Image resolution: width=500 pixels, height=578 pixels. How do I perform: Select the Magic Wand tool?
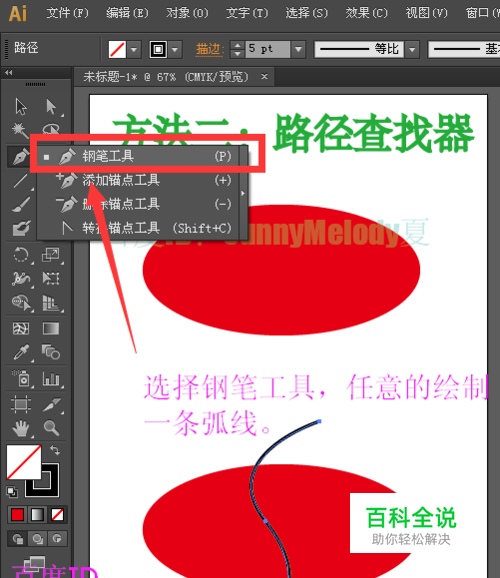coord(19,130)
